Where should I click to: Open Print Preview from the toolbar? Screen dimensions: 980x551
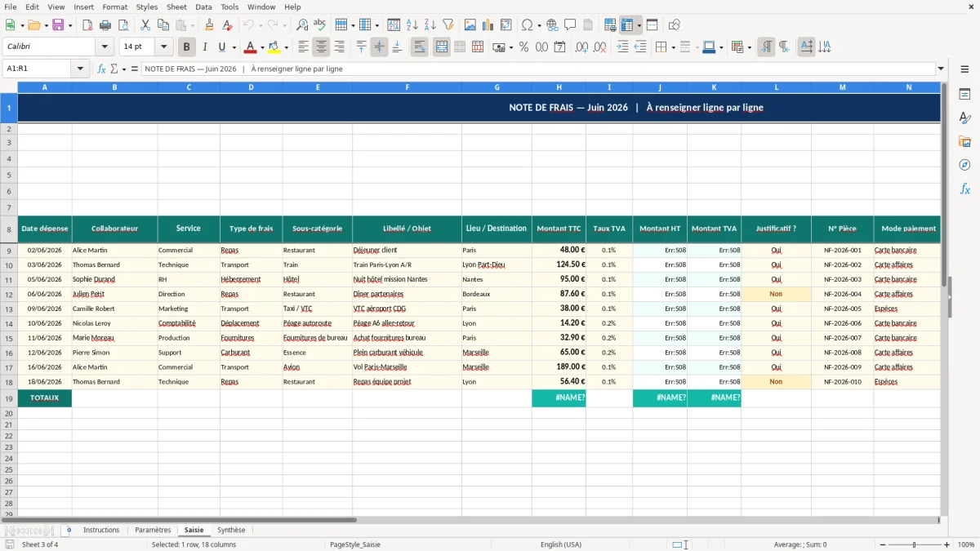[123, 25]
